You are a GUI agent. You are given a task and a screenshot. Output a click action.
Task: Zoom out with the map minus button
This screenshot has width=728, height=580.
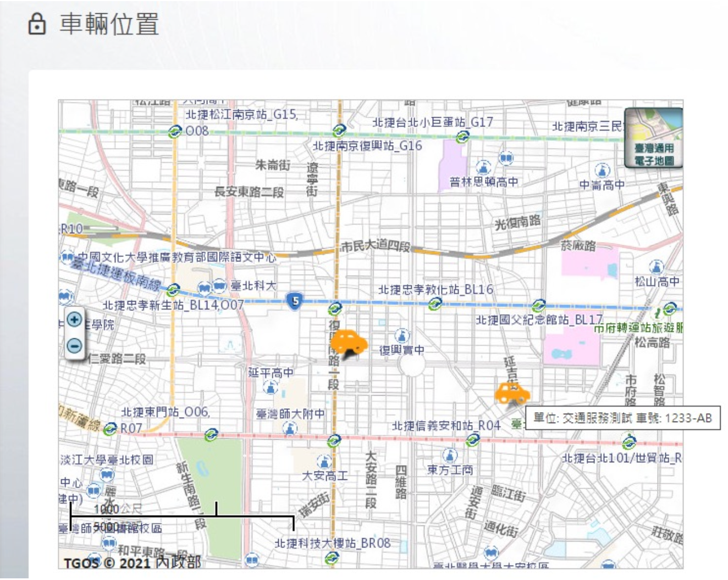(74, 346)
